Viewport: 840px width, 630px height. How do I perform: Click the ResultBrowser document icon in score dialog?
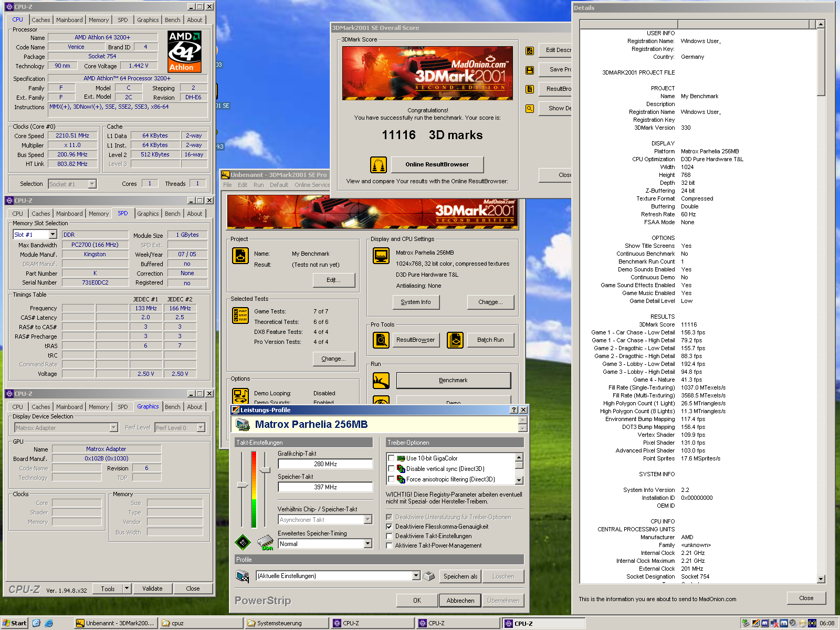pyautogui.click(x=530, y=89)
